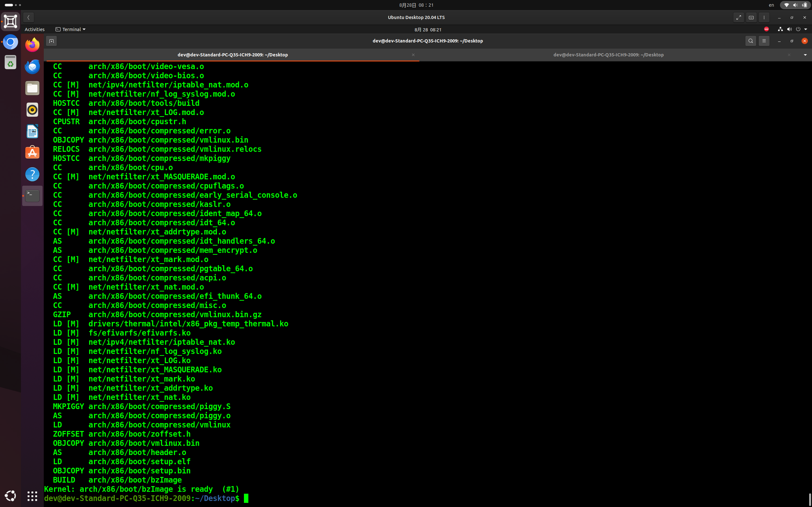Toggle fullscreen for Ubuntu Desktop viewer

coord(738,17)
